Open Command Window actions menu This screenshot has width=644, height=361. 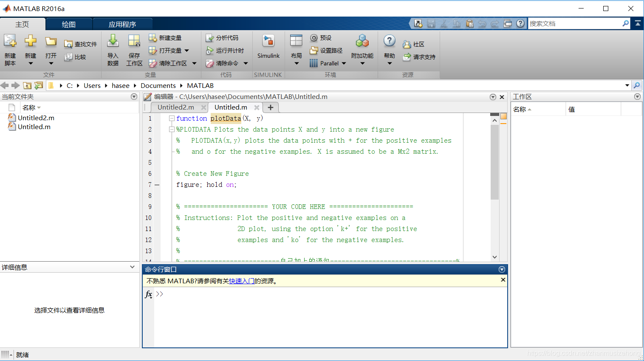pyautogui.click(x=502, y=270)
